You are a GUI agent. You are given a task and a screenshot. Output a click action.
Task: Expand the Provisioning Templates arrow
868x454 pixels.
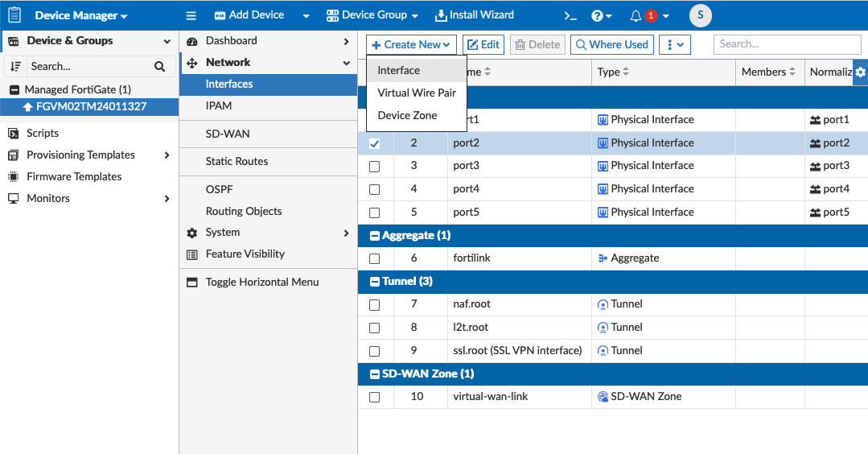point(167,155)
